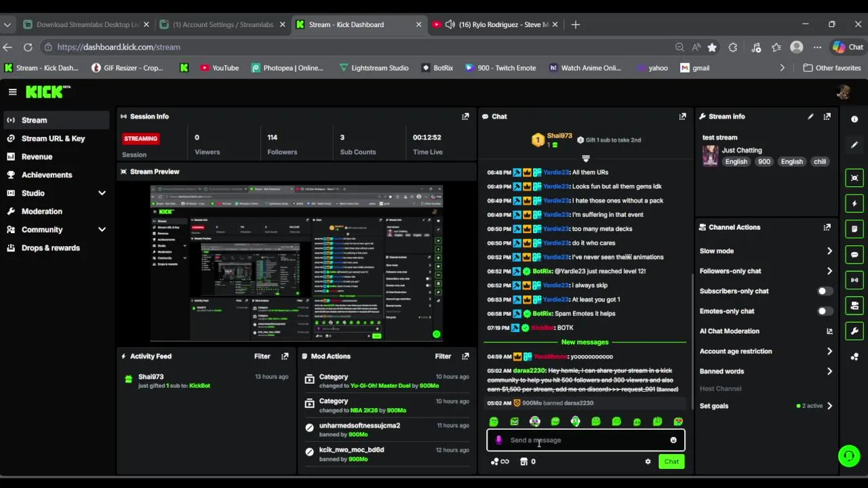This screenshot has height=488, width=868.
Task: Toggle Emotes-only chat switch
Action: point(825,311)
